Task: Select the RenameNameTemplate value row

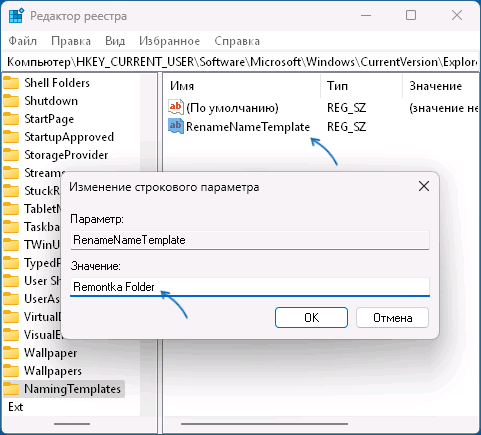Action: pos(248,127)
